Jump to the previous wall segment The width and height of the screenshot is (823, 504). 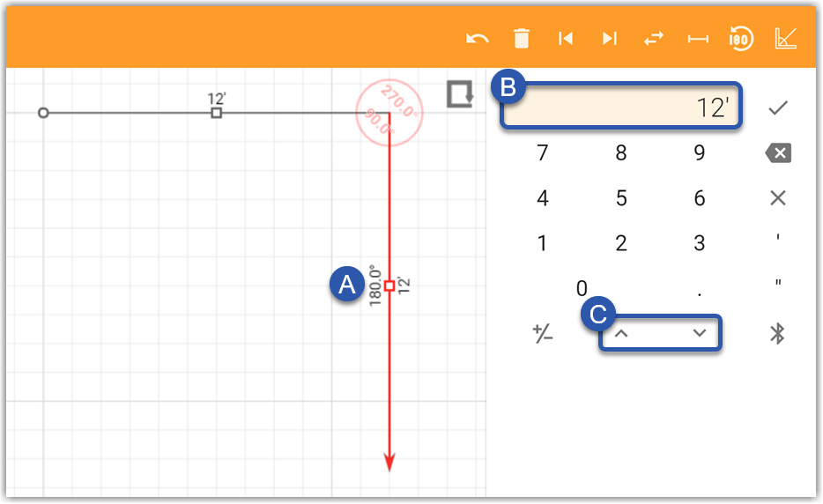pyautogui.click(x=566, y=38)
